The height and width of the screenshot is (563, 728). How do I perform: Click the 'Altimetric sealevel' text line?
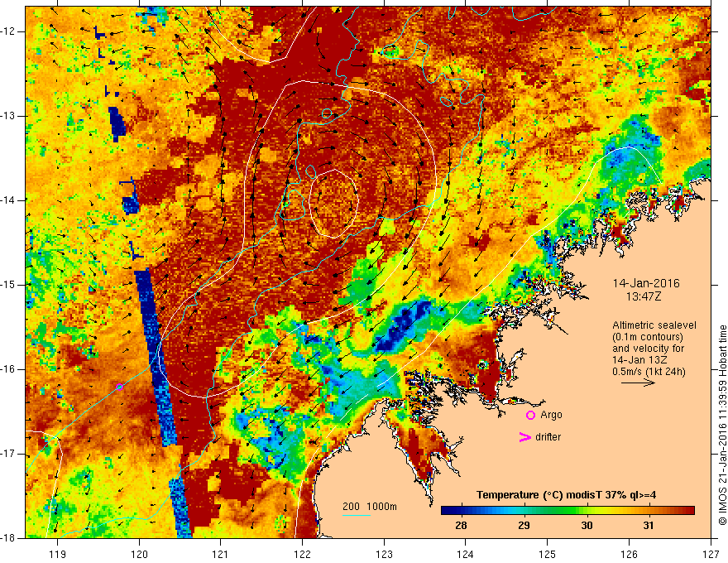click(x=654, y=325)
